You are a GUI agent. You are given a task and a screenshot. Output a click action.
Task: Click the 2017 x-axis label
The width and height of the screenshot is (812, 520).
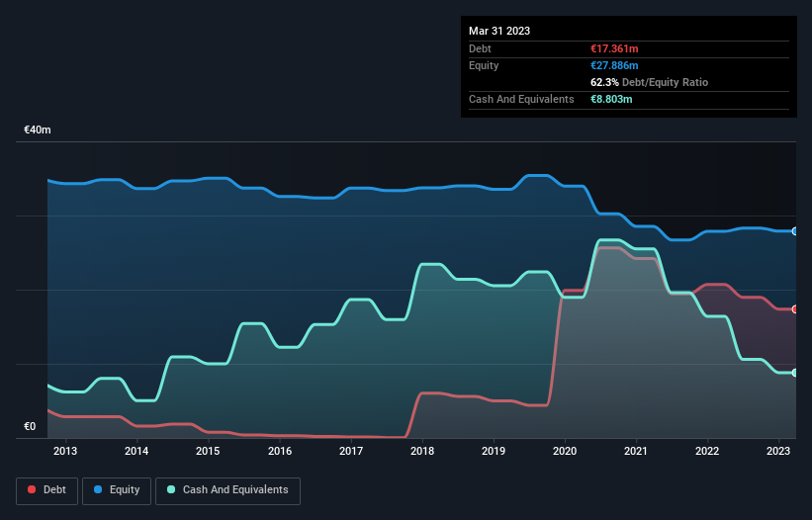tap(351, 451)
